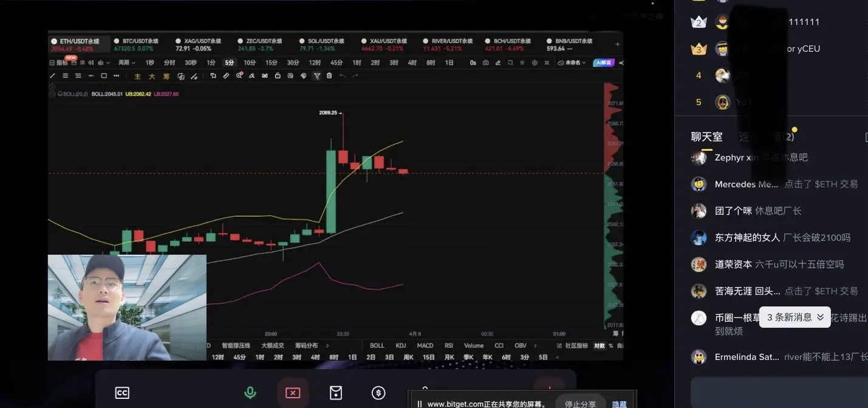Open the red packet gift icon
This screenshot has width=868, height=408.
coord(336,393)
